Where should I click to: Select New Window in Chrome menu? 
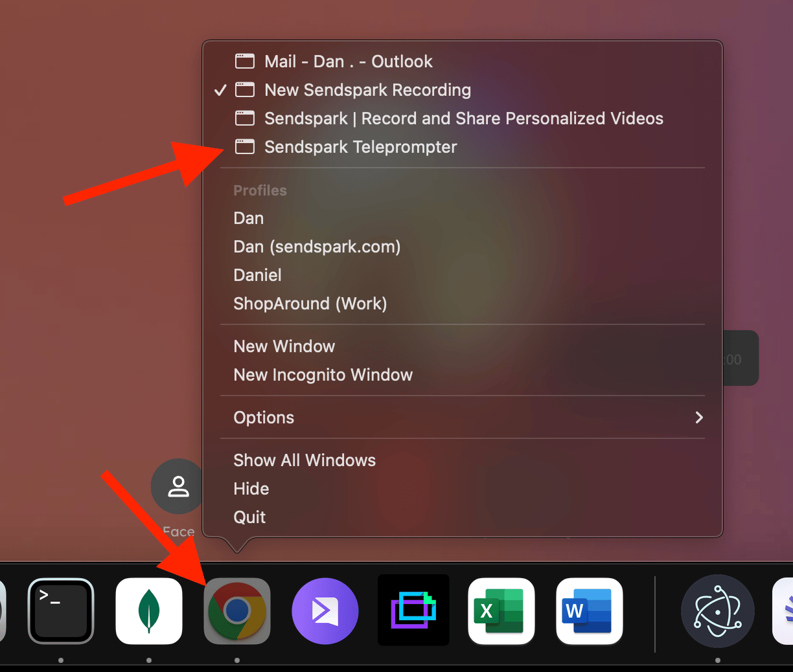click(x=463, y=346)
